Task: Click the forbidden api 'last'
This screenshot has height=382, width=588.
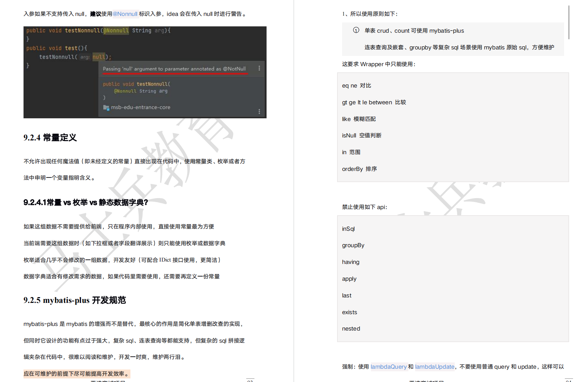Action: tap(347, 295)
